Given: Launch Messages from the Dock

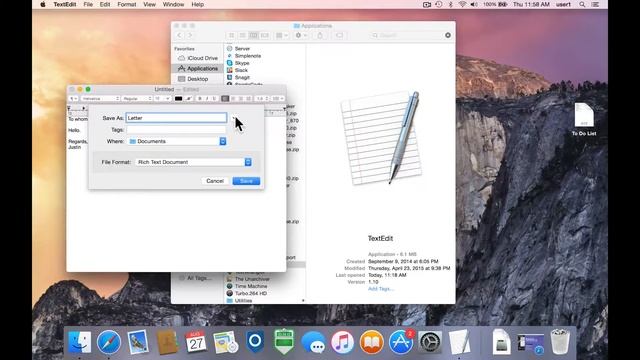Looking at the screenshot, I should [313, 342].
